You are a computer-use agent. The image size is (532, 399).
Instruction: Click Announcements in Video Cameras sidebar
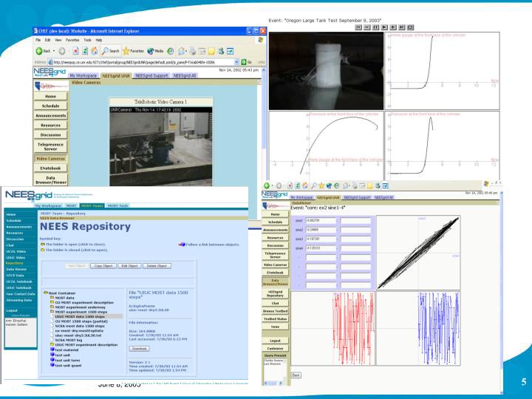pyautogui.click(x=50, y=116)
